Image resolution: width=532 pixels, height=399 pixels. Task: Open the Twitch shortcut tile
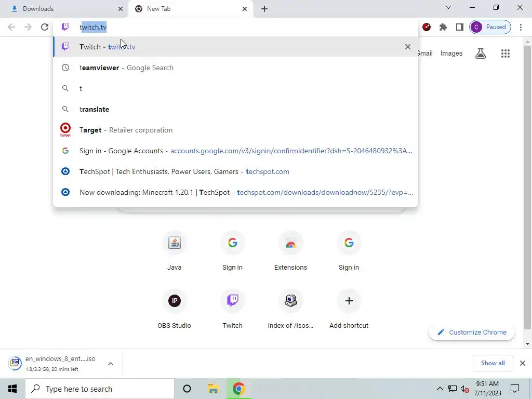[x=232, y=309]
